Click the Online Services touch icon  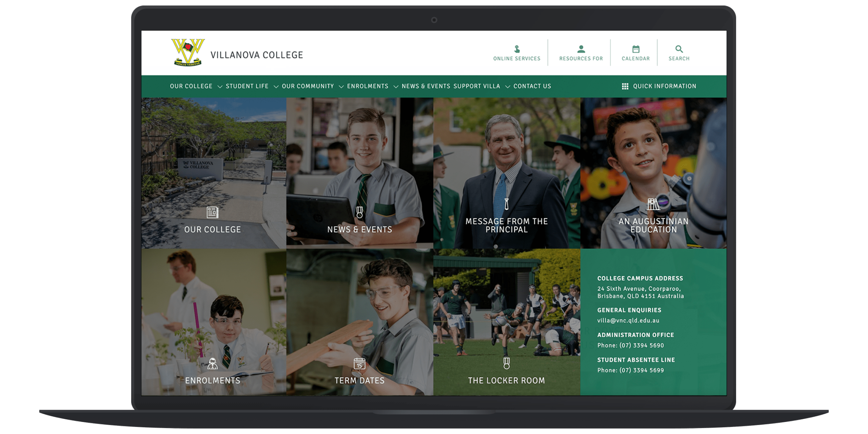[x=516, y=49]
